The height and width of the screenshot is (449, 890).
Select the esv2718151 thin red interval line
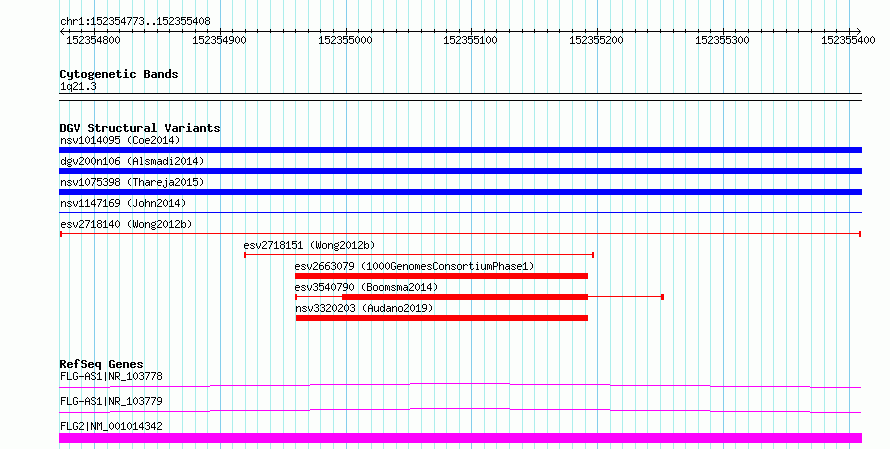pyautogui.click(x=419, y=255)
